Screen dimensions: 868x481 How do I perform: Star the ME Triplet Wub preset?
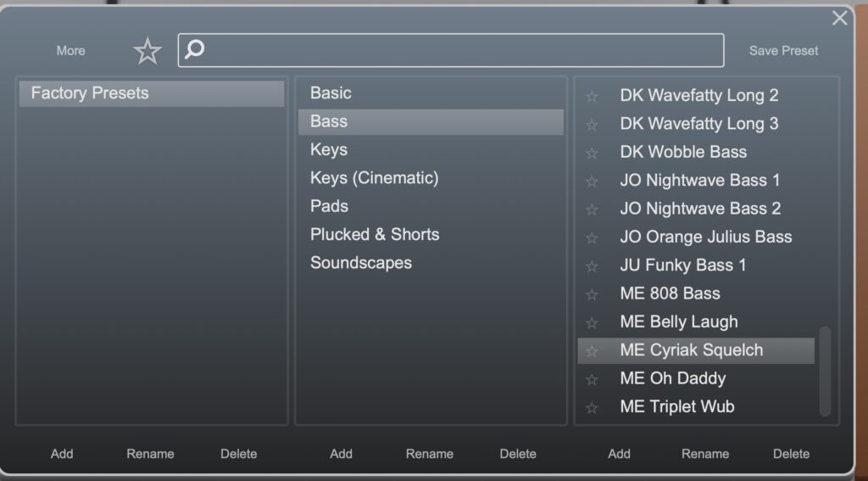pos(593,407)
